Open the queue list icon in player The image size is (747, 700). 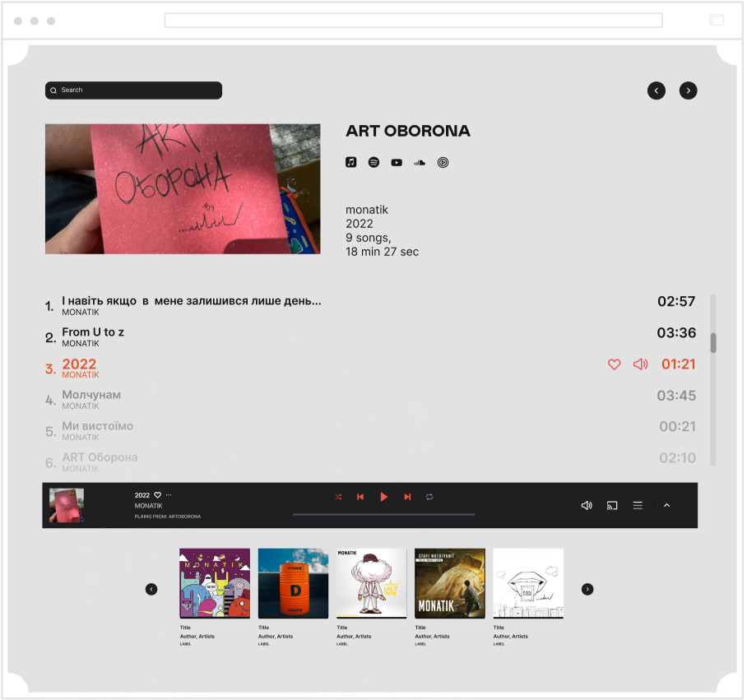point(639,507)
